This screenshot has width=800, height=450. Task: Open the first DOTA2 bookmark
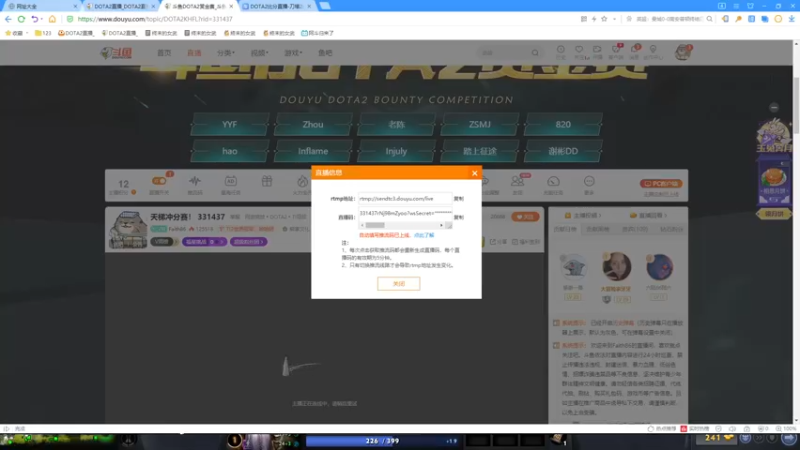[x=76, y=33]
